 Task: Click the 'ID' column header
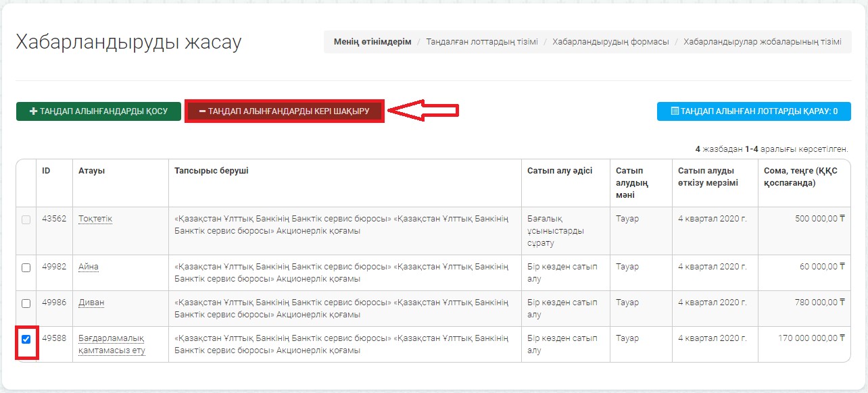pyautogui.click(x=46, y=171)
